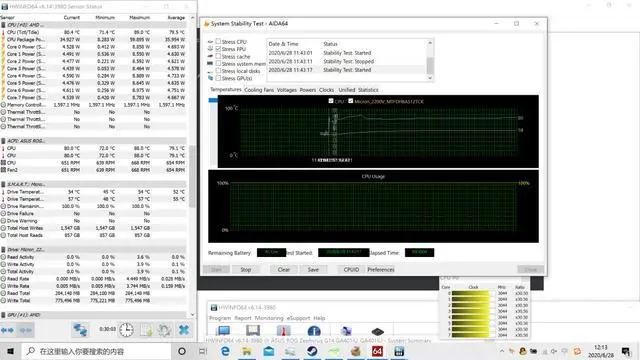Click the HWiNFO sensor network sync icon
Viewport: 640px width, 360px height.
(x=80, y=329)
